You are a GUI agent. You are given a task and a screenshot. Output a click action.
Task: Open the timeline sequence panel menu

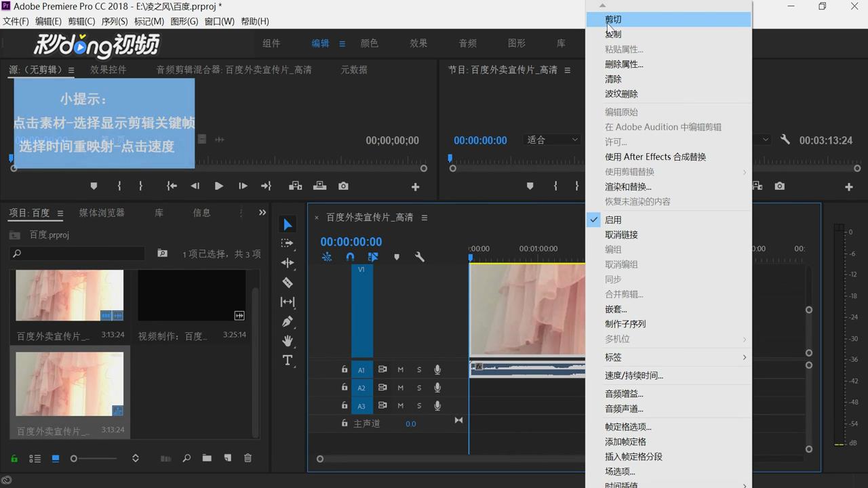[x=425, y=218]
